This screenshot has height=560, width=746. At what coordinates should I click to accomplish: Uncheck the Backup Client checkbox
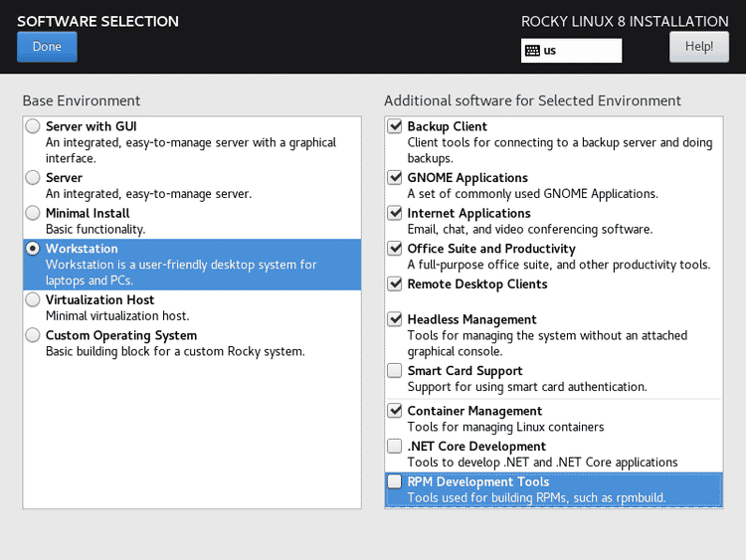coord(395,126)
